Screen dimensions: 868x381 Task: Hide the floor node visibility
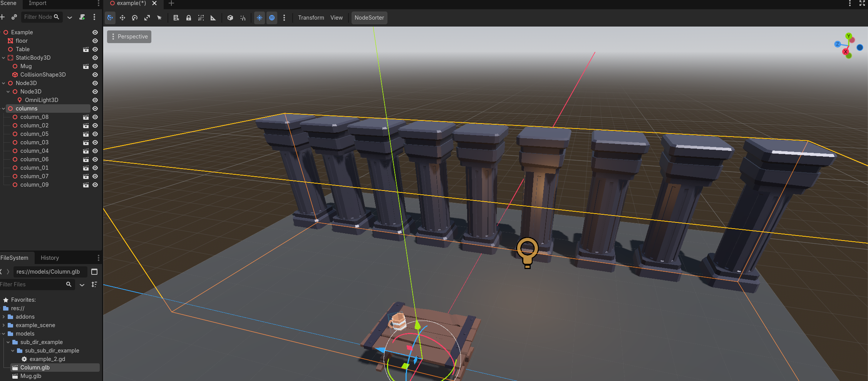click(95, 41)
